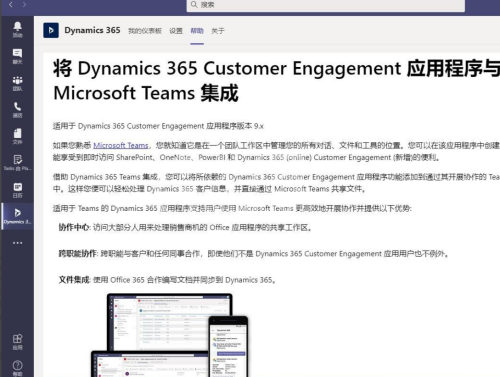Open the Activity bell in the sidebar
Viewport: 500px width, 377px height.
point(17,29)
